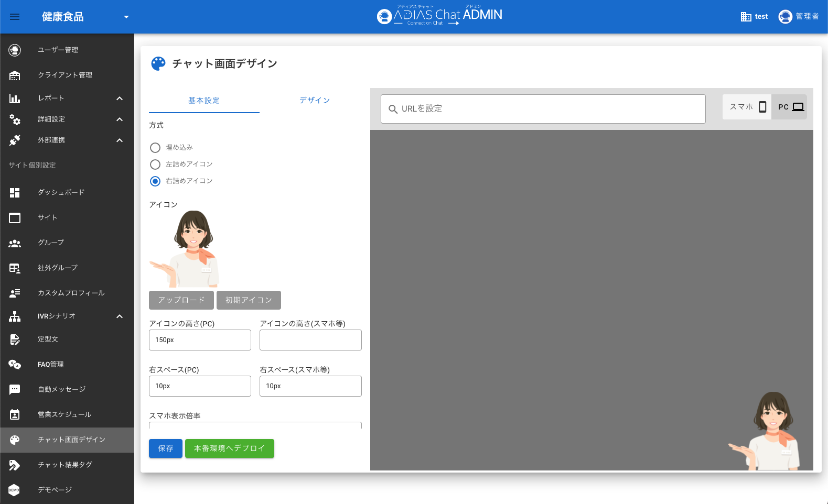Select the 左詰めアイコン radio option
Viewport: 828px width, 504px height.
click(x=155, y=165)
